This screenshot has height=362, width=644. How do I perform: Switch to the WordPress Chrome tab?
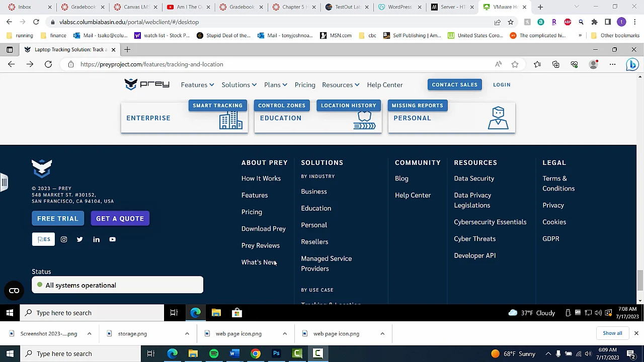[x=401, y=7]
